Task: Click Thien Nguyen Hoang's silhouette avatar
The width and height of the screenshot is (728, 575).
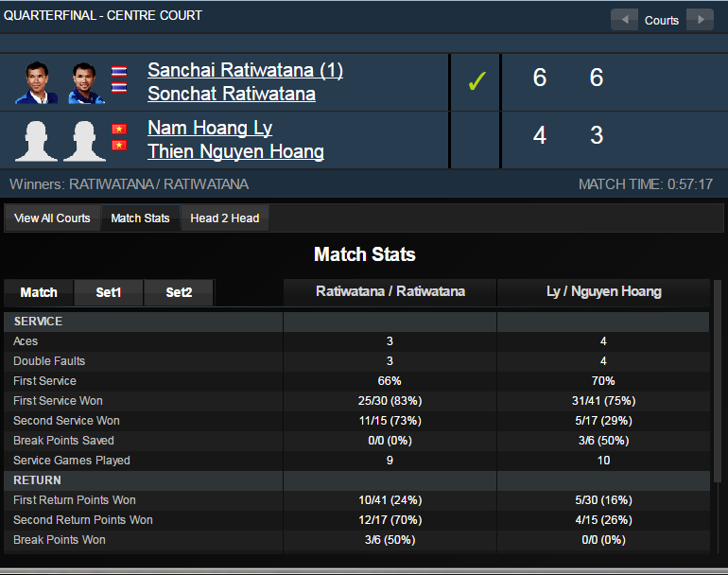Action: tap(86, 140)
